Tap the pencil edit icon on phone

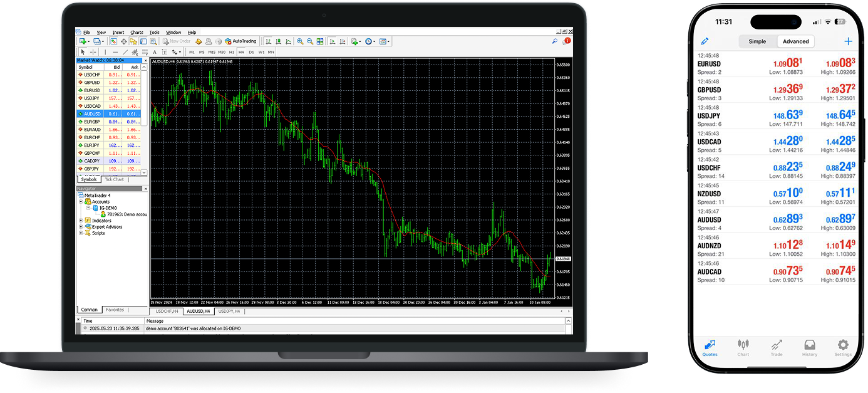point(705,41)
